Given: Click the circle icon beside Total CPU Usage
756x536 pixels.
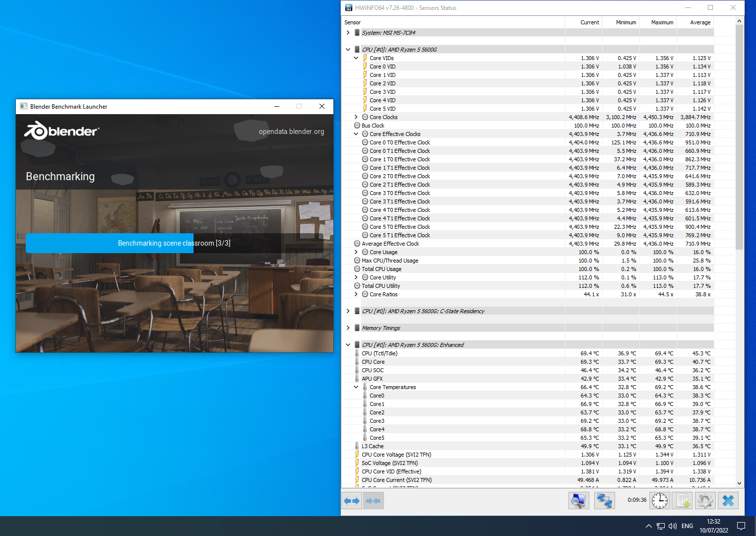Looking at the screenshot, I should [357, 269].
